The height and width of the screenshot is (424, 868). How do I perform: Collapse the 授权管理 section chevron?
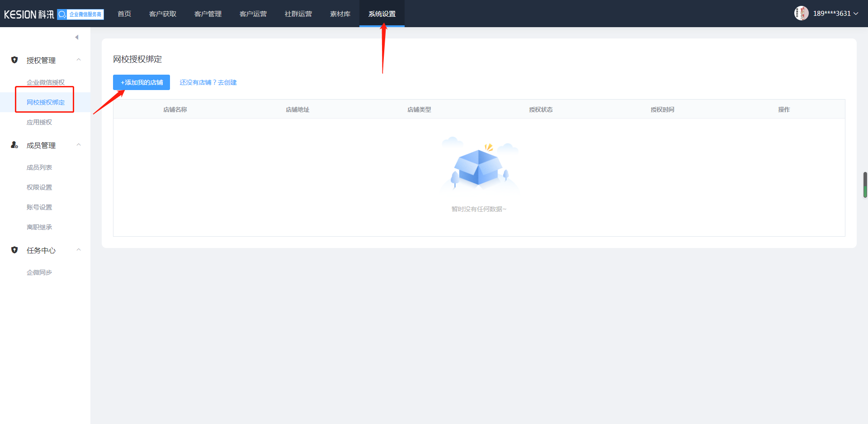coord(79,60)
